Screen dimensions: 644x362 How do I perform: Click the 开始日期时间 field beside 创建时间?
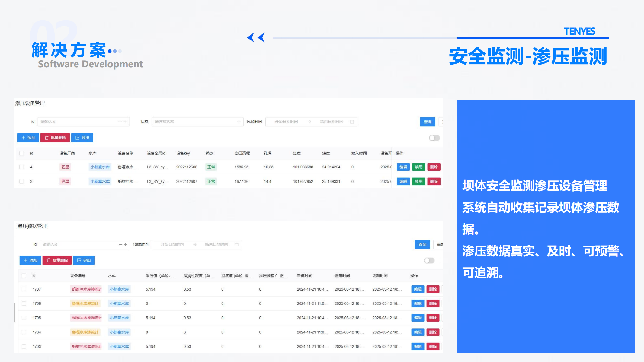(172, 245)
